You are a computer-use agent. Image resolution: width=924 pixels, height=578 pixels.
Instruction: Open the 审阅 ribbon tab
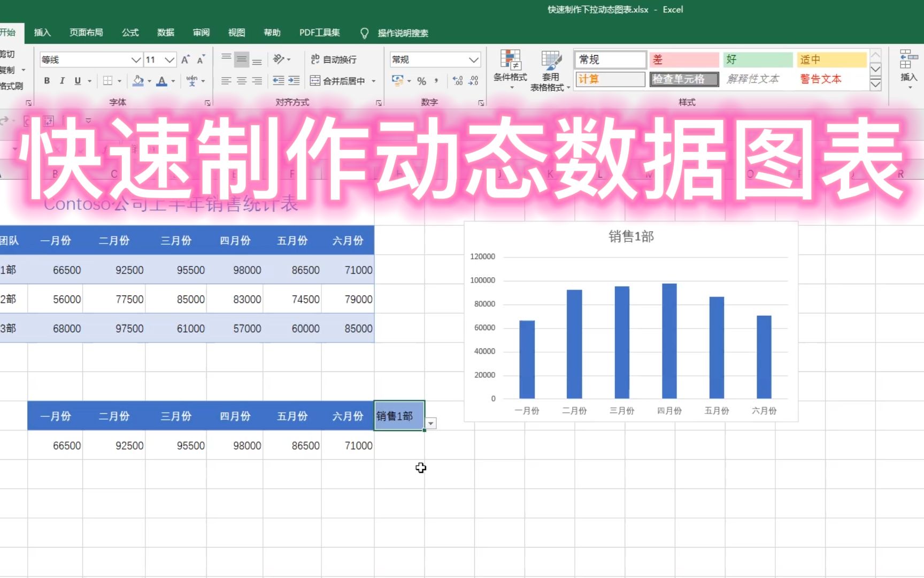pyautogui.click(x=201, y=33)
